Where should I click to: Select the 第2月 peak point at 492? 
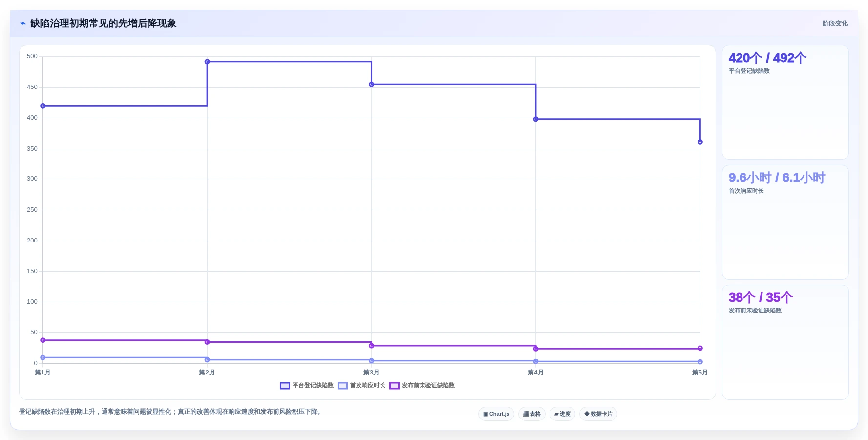pos(207,62)
